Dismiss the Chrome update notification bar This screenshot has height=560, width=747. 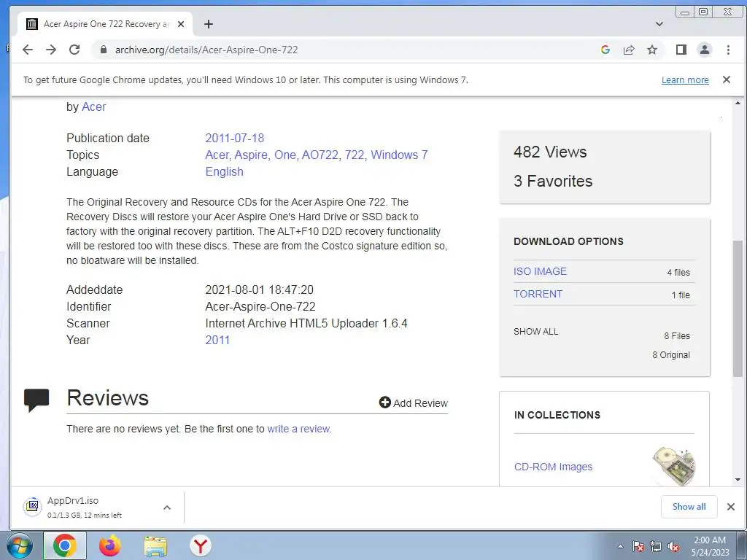coord(727,79)
